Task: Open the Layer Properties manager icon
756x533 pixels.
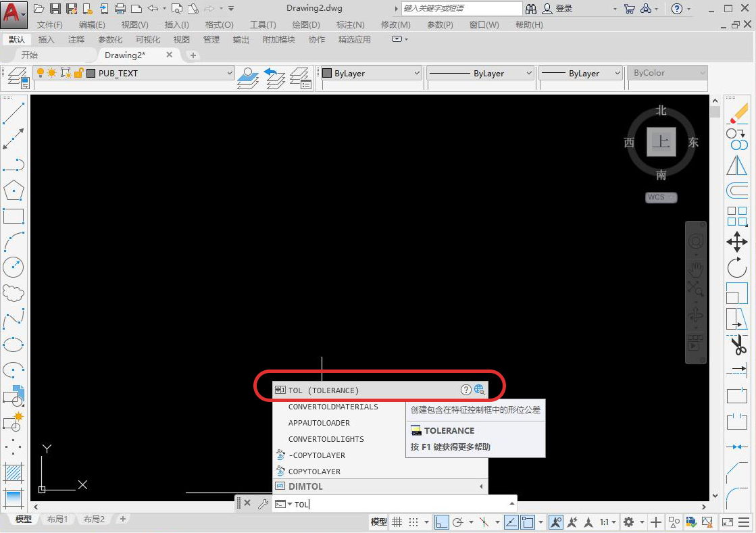Action: click(18, 78)
